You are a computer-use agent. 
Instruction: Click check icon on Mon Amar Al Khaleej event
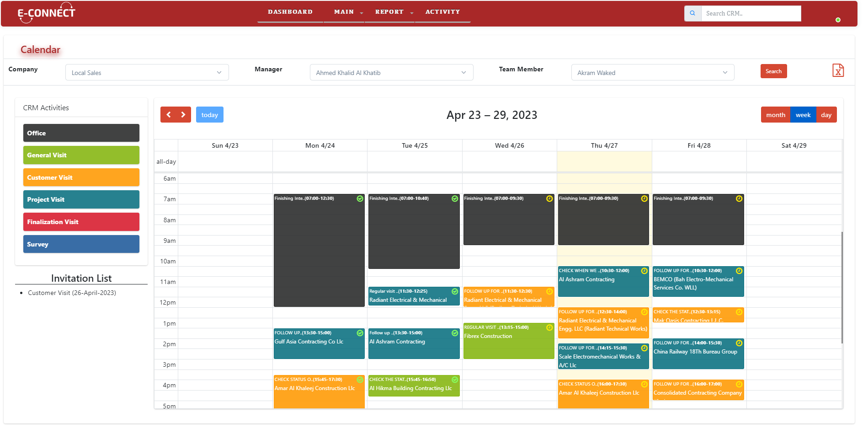pyautogui.click(x=360, y=380)
